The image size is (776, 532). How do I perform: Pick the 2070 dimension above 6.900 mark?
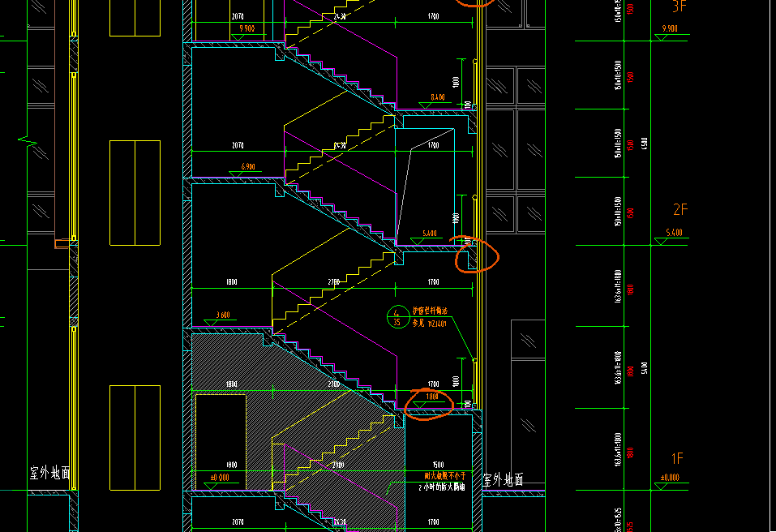(x=238, y=145)
